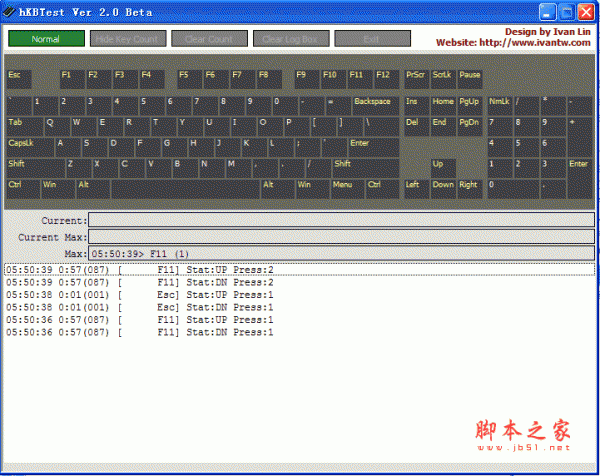Viewport: 600px width, 476px height.
Task: Click the P key tile
Action: [x=297, y=127]
